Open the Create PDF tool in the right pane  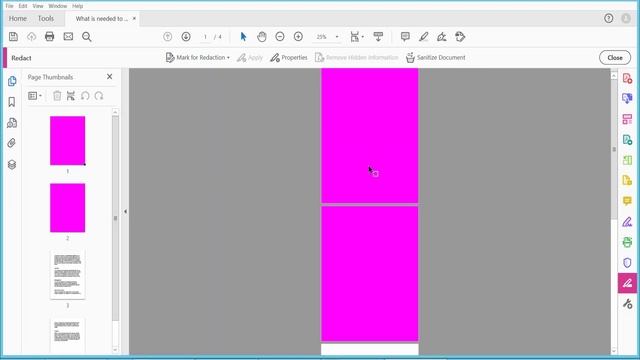627,78
